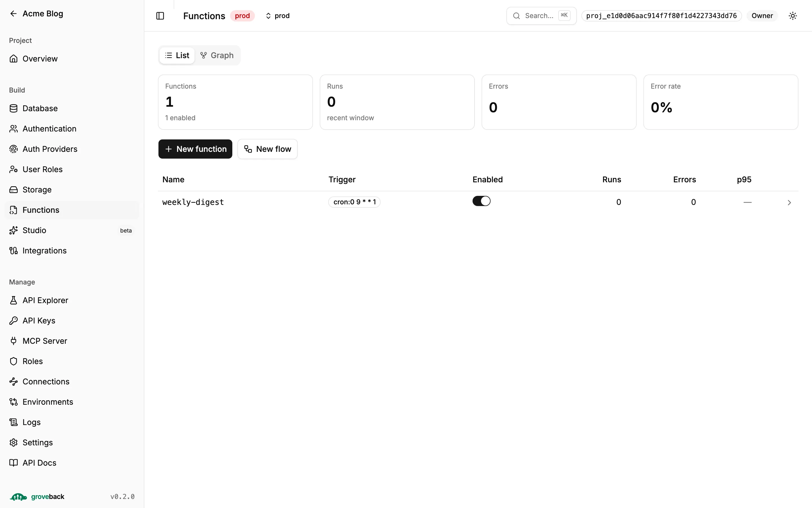
Task: Go to API Keys
Action: [72, 321]
